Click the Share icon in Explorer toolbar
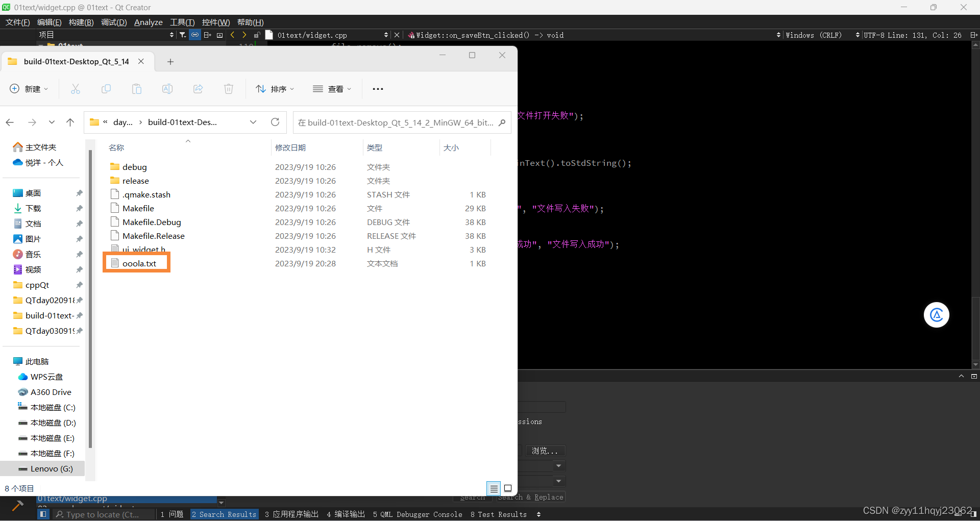The width and height of the screenshot is (980, 521). [x=198, y=88]
